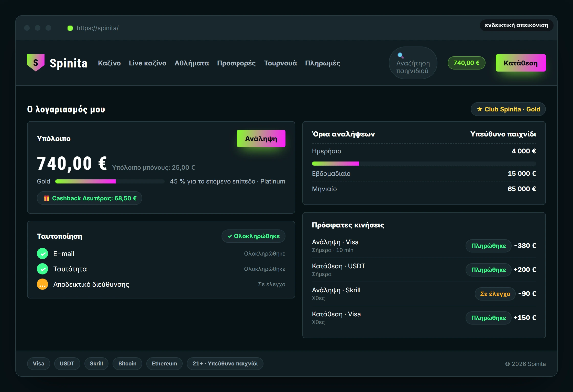The image size is (573, 392).
Task: Click the Κατάθεση deposit button
Action: 521,63
